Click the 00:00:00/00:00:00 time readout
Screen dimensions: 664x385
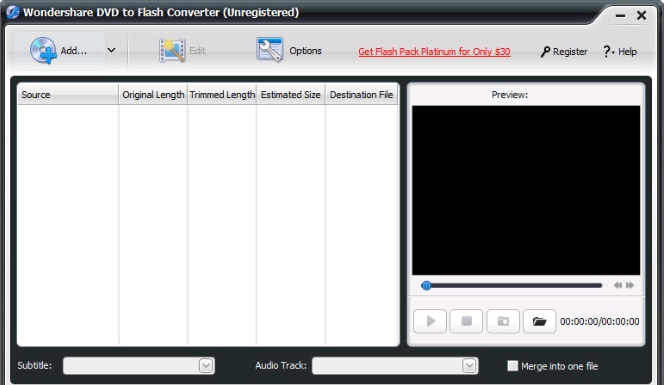coord(599,321)
